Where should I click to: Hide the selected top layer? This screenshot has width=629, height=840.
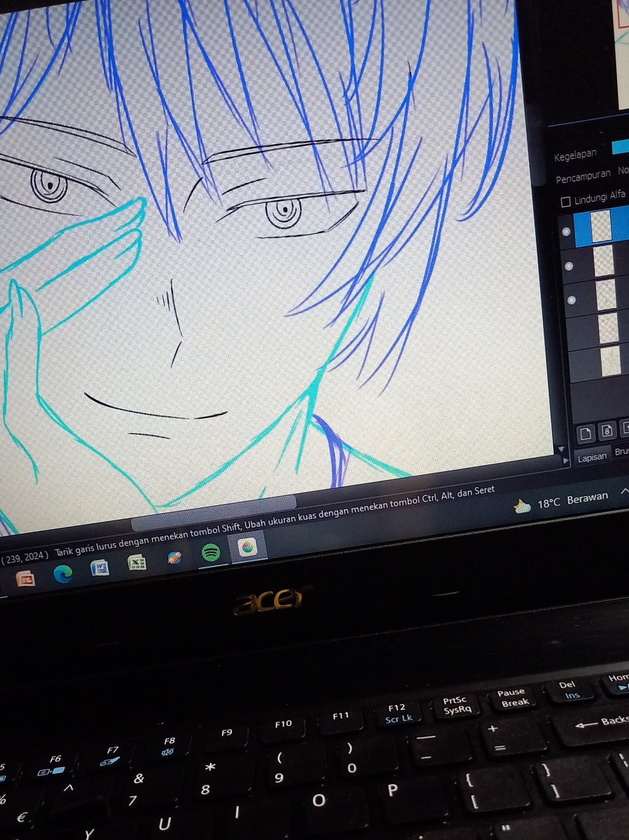point(566,231)
